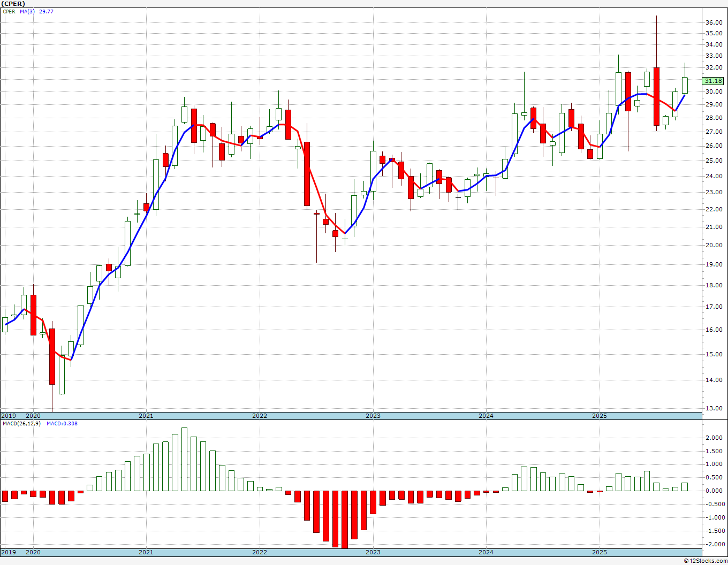Viewport: 728px width, 565px height.
Task: Open the 12Stocks.com watermark link
Action: tap(706, 561)
